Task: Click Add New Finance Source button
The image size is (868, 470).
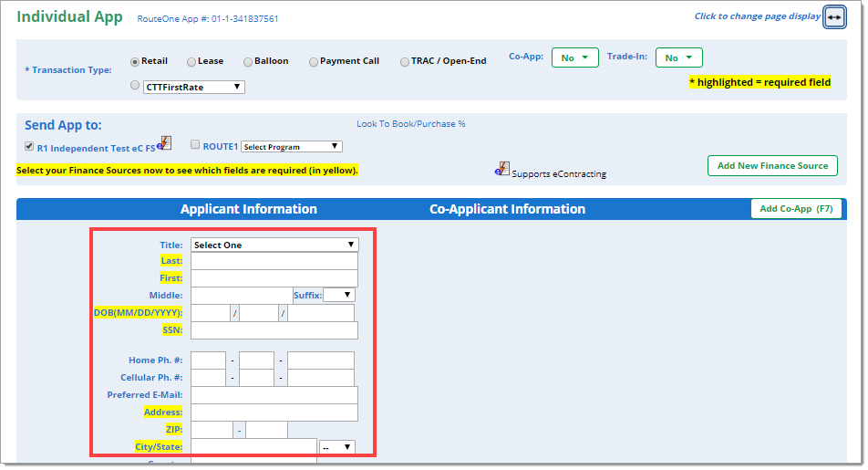Action: coord(772,166)
